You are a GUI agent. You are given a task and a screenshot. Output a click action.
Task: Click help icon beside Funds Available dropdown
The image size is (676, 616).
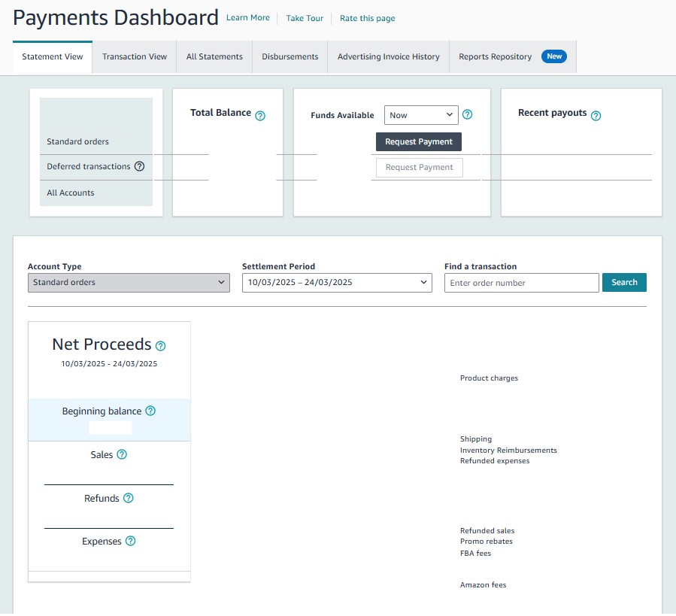pyautogui.click(x=467, y=115)
